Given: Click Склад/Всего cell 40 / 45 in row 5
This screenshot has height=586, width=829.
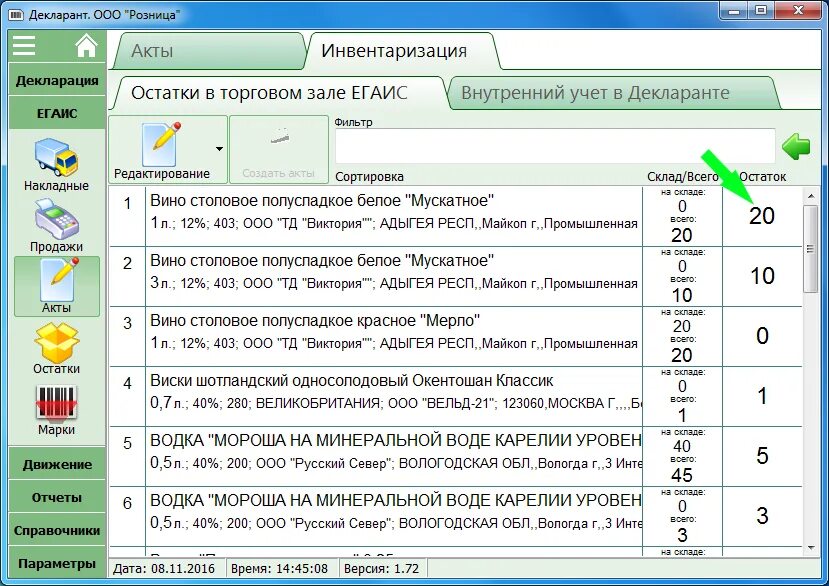Looking at the screenshot, I should [x=682, y=456].
